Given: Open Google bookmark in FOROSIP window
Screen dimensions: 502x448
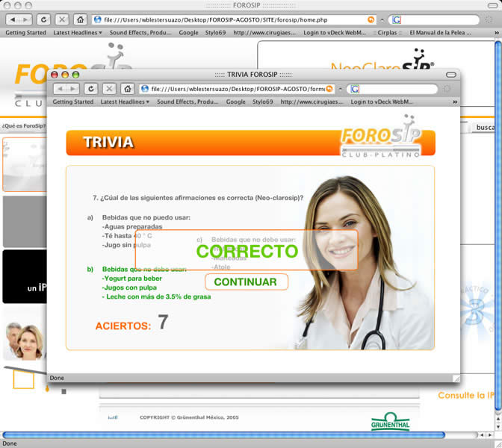Looking at the screenshot, I should (188, 33).
